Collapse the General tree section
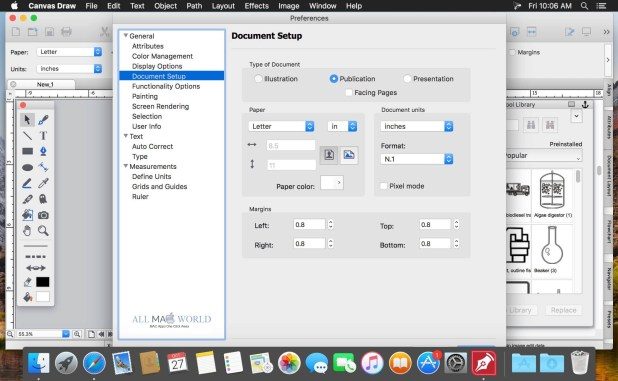 [x=126, y=36]
